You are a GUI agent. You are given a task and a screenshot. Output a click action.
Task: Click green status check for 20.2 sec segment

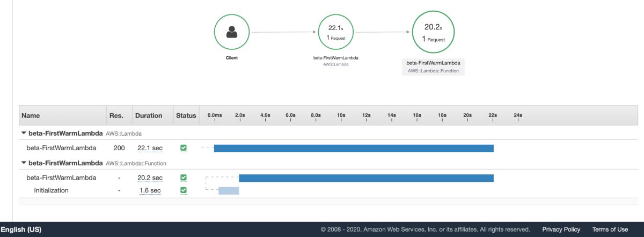point(184,177)
